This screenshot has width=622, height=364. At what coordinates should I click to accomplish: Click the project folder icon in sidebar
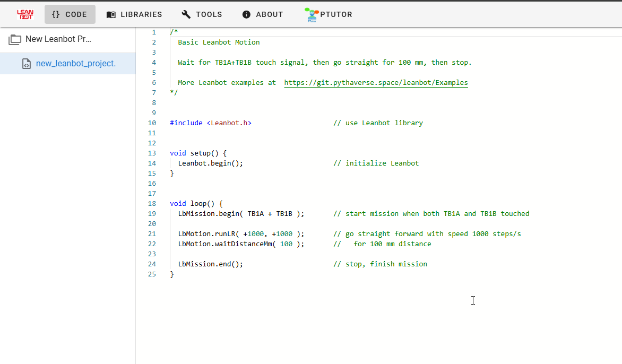coord(15,39)
